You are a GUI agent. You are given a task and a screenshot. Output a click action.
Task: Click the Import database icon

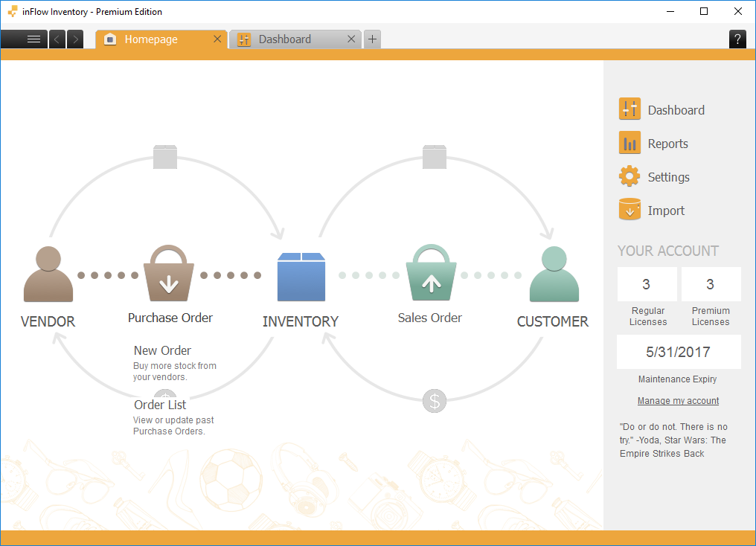click(x=630, y=210)
